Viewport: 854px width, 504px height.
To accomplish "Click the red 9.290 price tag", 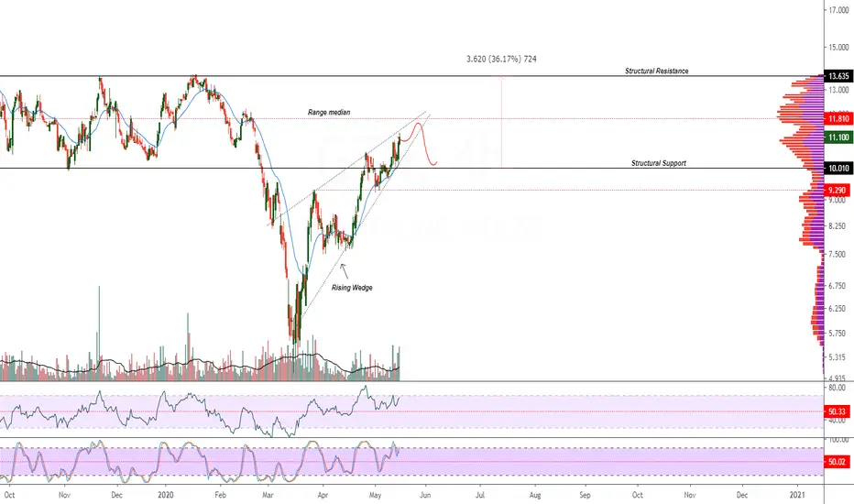I will coord(837,191).
